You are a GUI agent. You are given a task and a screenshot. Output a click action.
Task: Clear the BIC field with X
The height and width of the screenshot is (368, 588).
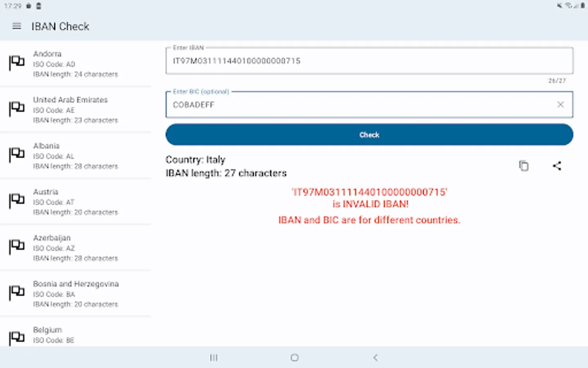pyautogui.click(x=561, y=105)
